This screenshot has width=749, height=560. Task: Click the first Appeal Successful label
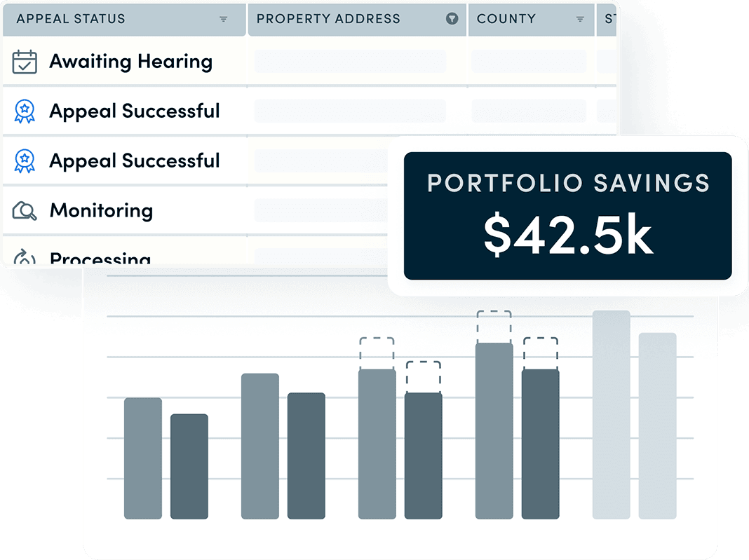(x=135, y=111)
